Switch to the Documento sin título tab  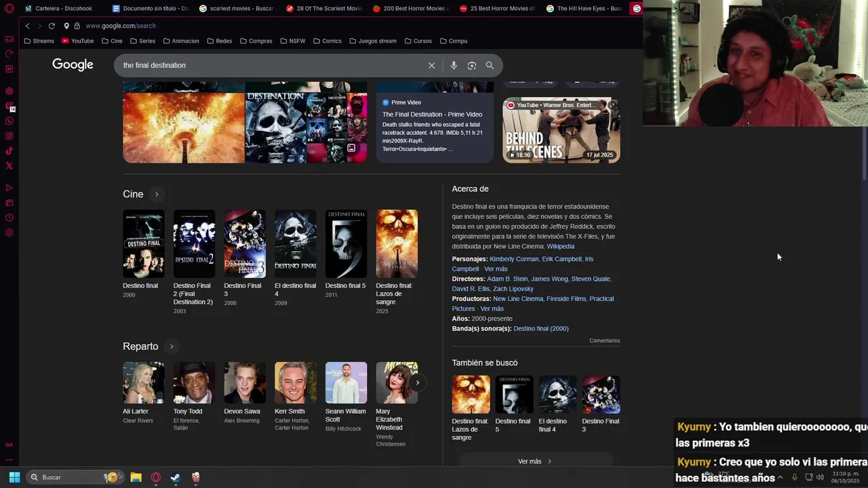pyautogui.click(x=151, y=9)
